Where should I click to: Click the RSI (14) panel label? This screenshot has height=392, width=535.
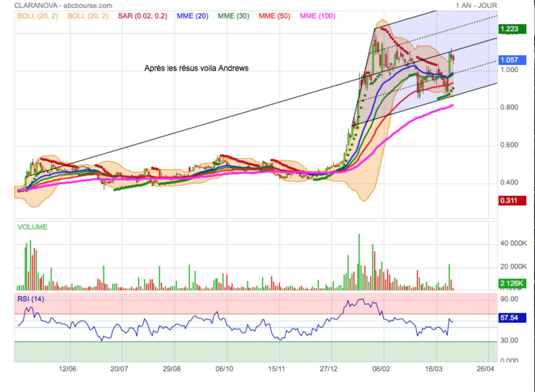[x=31, y=299]
